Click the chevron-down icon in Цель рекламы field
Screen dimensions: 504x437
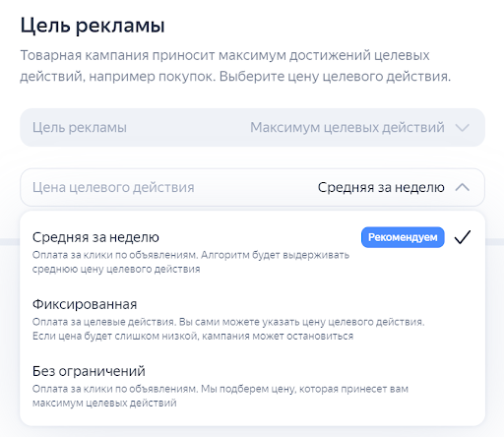tap(463, 128)
